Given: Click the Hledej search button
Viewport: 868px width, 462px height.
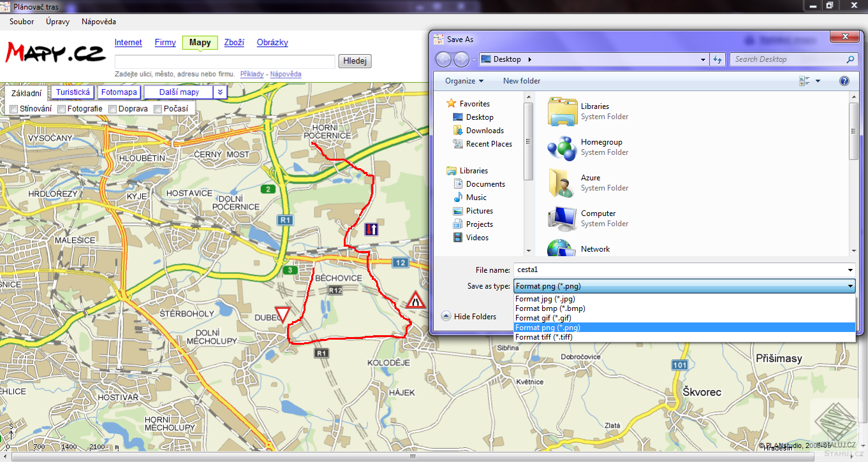Looking at the screenshot, I should (x=355, y=61).
